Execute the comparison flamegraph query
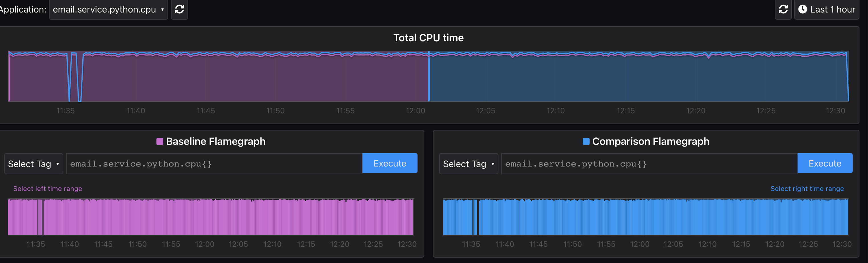 (x=824, y=163)
